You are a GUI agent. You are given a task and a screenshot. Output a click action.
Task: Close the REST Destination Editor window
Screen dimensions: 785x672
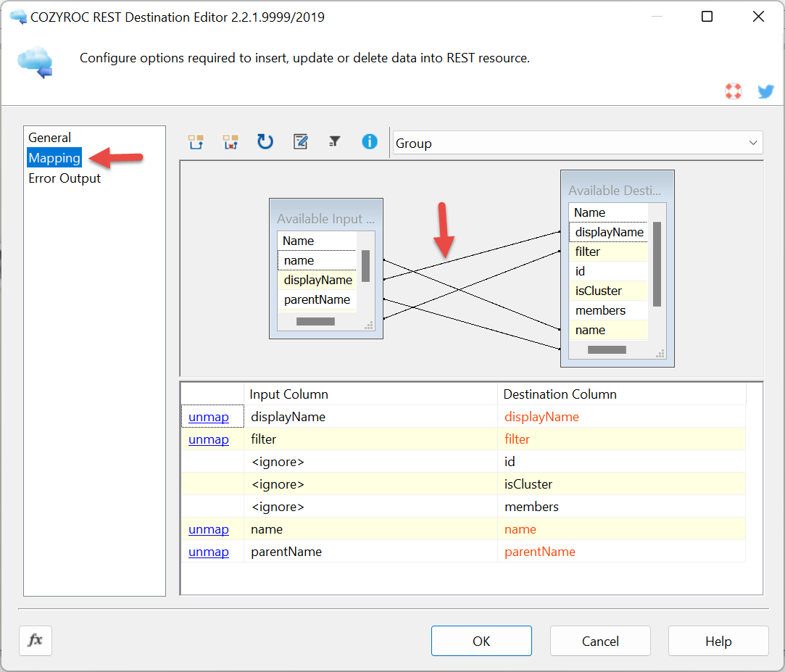pos(758,17)
